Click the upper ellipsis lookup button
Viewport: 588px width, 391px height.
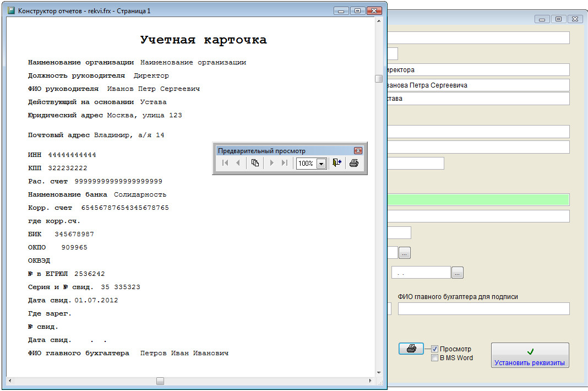pyautogui.click(x=404, y=253)
